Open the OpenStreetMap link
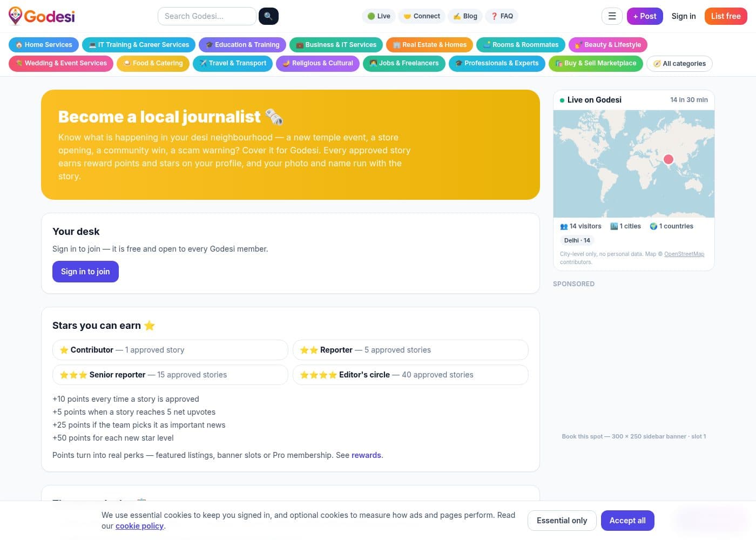This screenshot has height=540, width=756. [x=684, y=254]
